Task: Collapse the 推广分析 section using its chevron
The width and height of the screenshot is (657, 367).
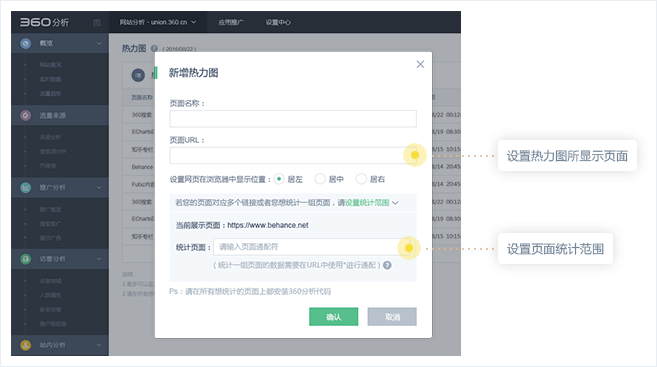Action: (99, 187)
